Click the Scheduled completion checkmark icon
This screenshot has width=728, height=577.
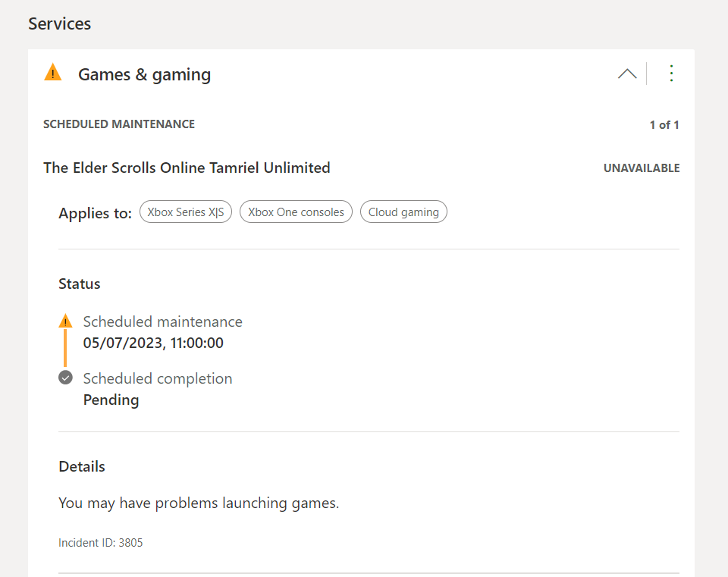(65, 378)
